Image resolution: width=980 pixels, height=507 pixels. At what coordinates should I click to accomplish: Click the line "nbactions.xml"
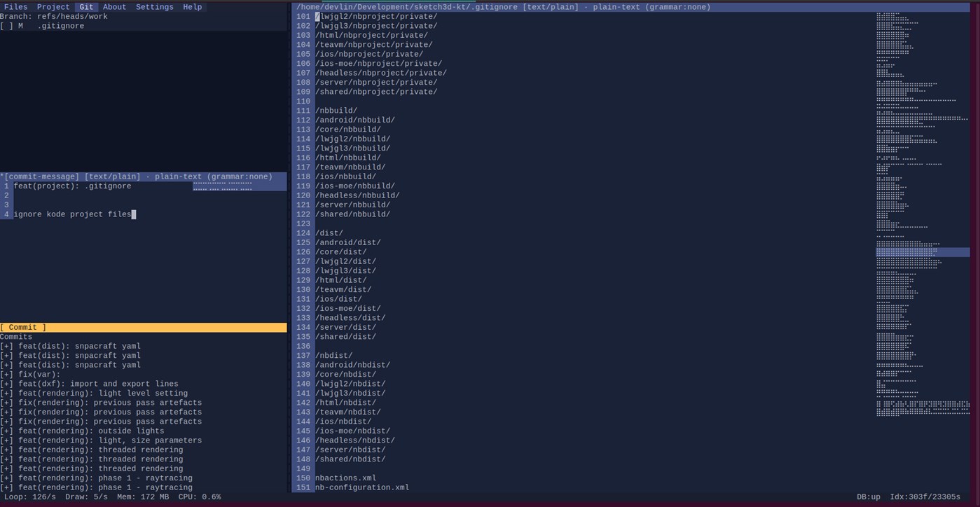[x=346, y=478]
